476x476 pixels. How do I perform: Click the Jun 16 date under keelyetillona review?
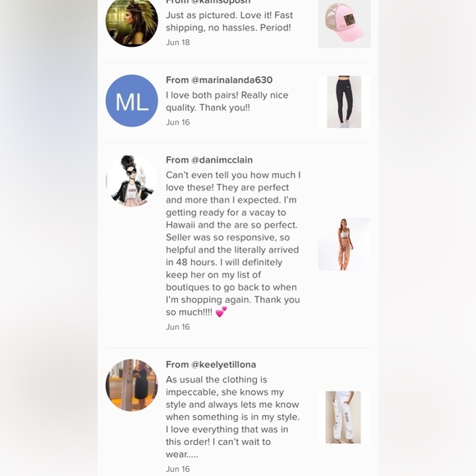pos(178,469)
